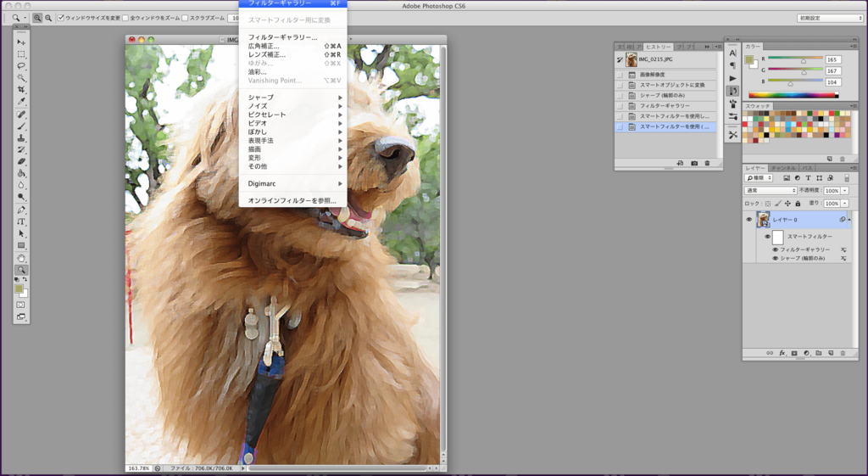Switch to パス tab
This screenshot has height=476, width=868.
(808, 168)
